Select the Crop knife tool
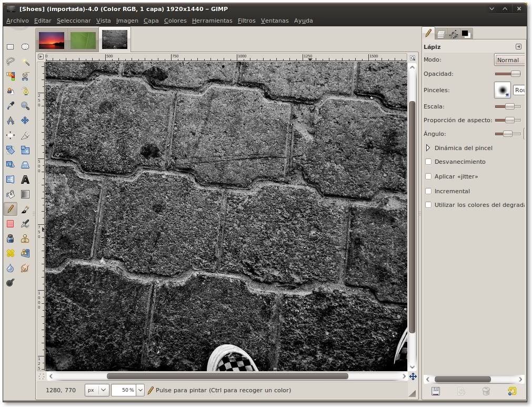This screenshot has width=532, height=407. (25, 135)
